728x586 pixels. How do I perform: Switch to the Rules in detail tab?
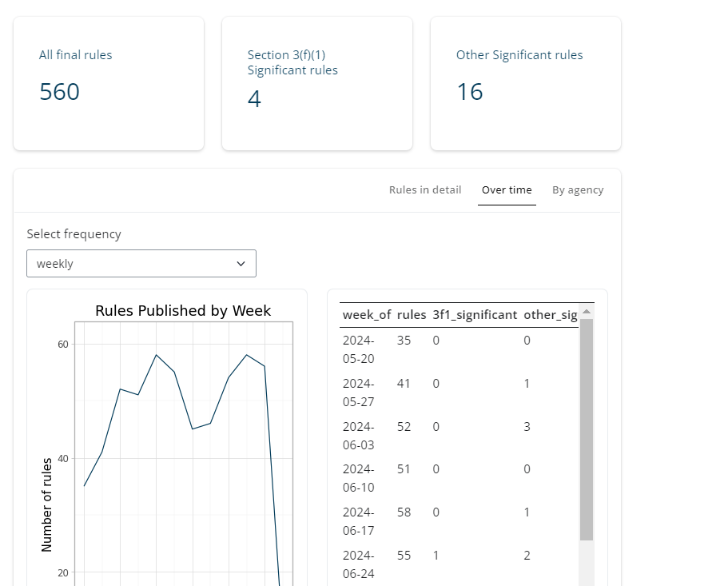(x=425, y=190)
